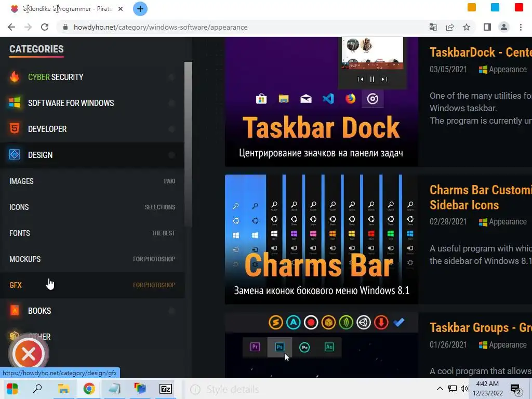The image size is (532, 399).
Task: Open the Images subcategory
Action: pos(91,181)
